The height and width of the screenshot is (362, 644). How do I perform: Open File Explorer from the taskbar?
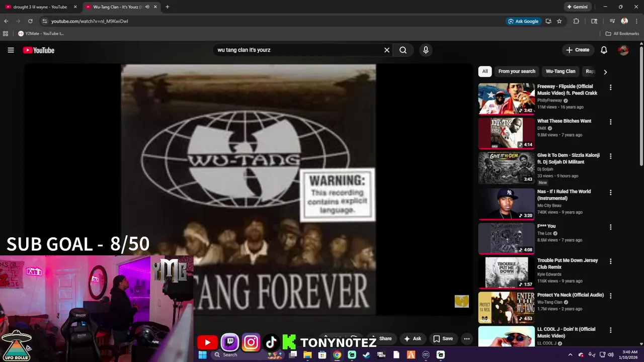pos(307,355)
